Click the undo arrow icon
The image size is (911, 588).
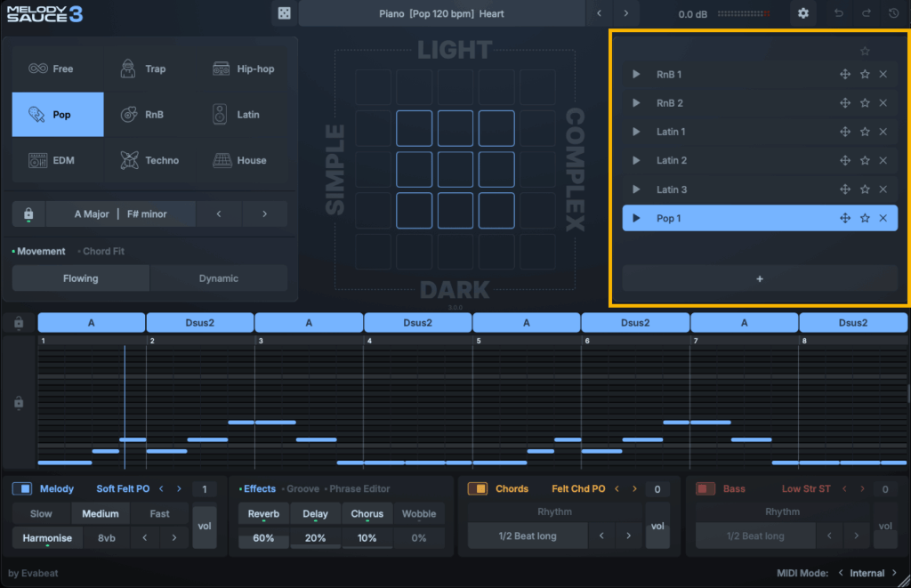click(x=838, y=13)
